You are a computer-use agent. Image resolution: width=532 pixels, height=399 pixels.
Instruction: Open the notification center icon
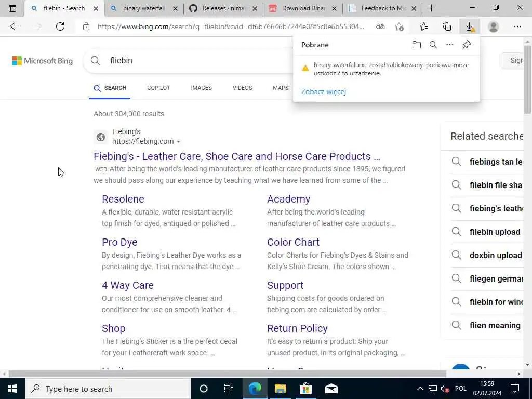[515, 389]
